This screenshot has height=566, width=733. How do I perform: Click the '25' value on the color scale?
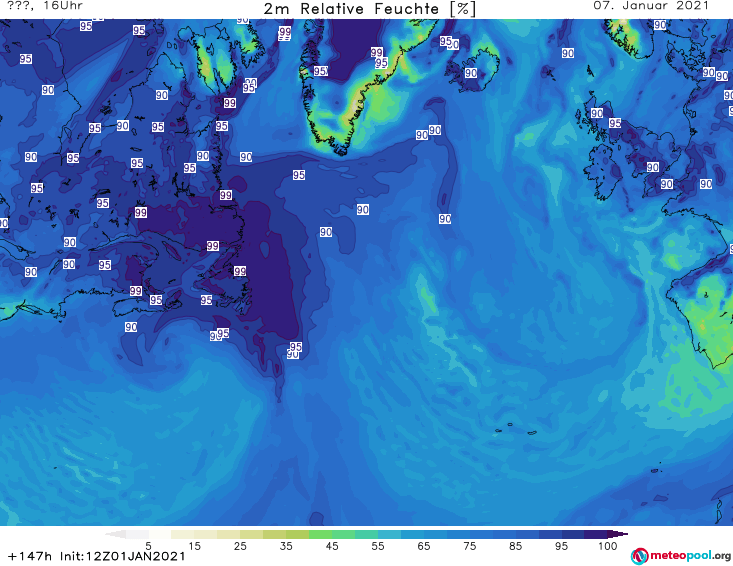pos(240,546)
